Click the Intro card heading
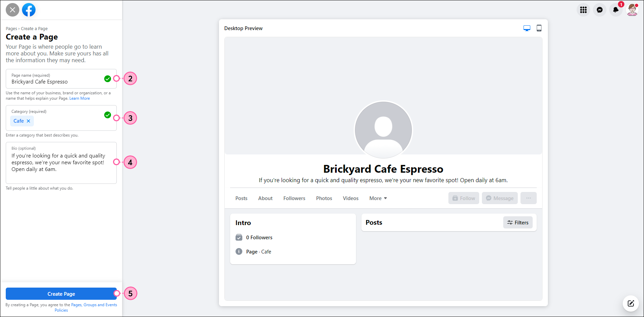The height and width of the screenshot is (317, 644). click(x=243, y=223)
